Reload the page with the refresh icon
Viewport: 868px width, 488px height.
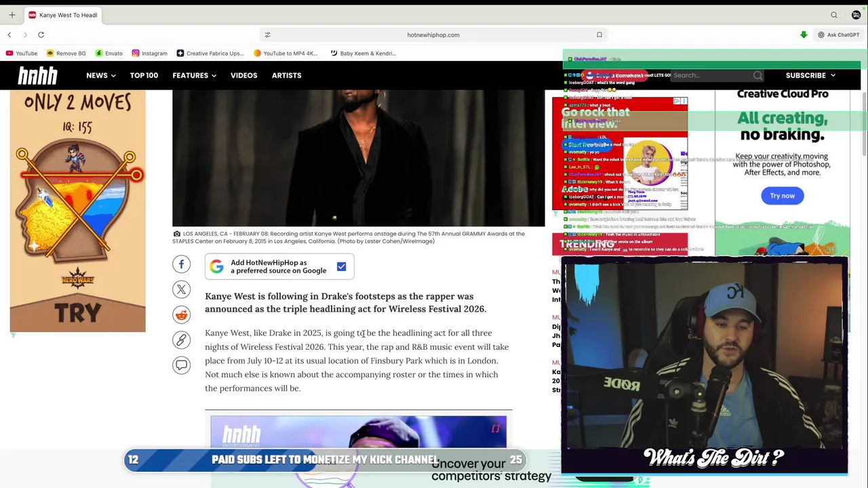tap(41, 35)
